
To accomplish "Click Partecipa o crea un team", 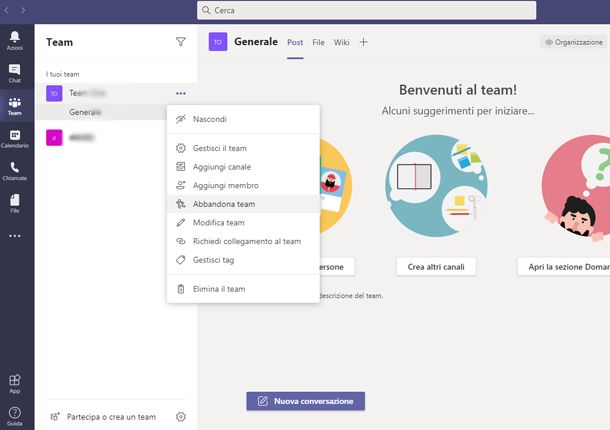I will coord(103,417).
